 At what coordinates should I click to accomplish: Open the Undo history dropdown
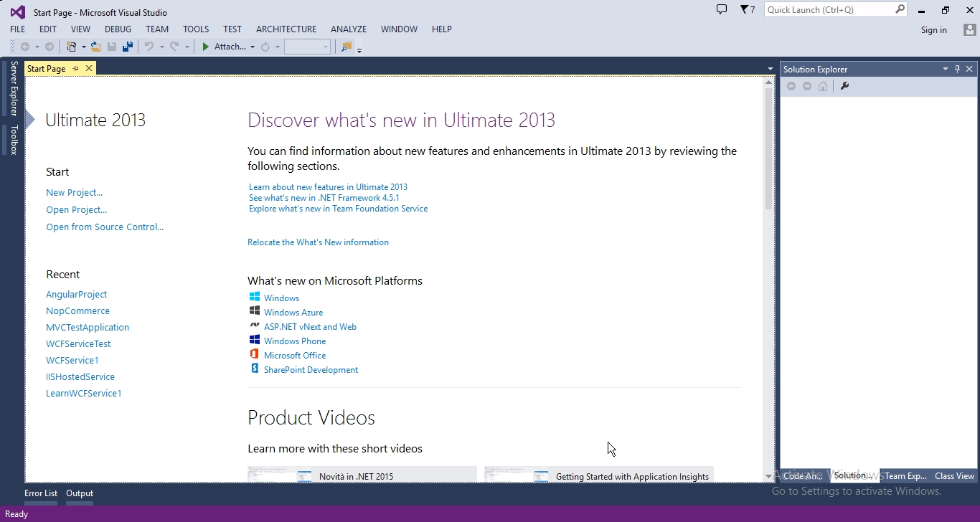pyautogui.click(x=161, y=46)
